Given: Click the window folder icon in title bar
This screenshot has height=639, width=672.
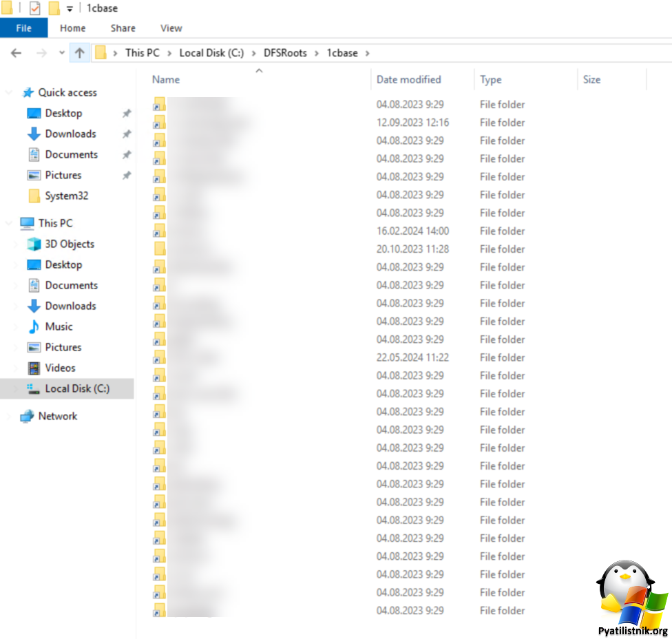Looking at the screenshot, I should click(x=6, y=8).
